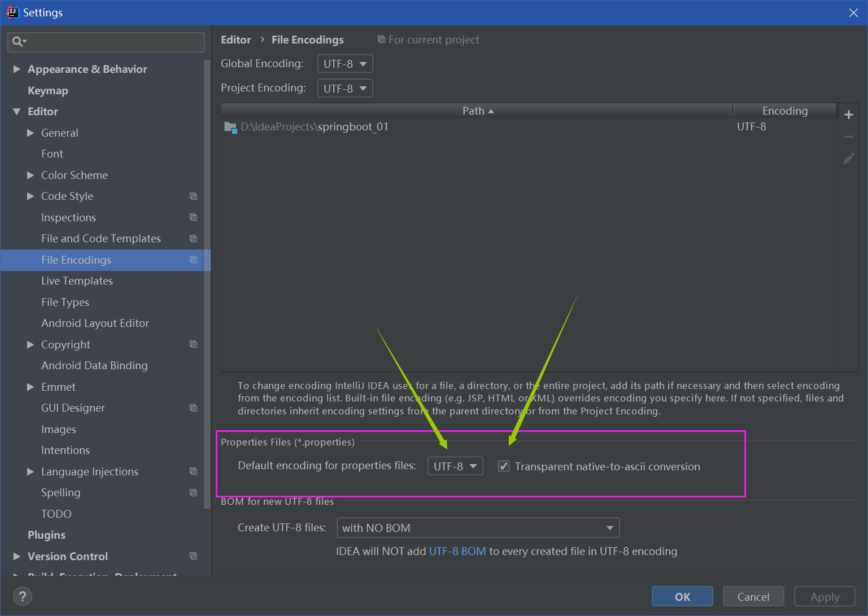
Task: Click project-level icon beside Version Control
Action: click(x=193, y=556)
